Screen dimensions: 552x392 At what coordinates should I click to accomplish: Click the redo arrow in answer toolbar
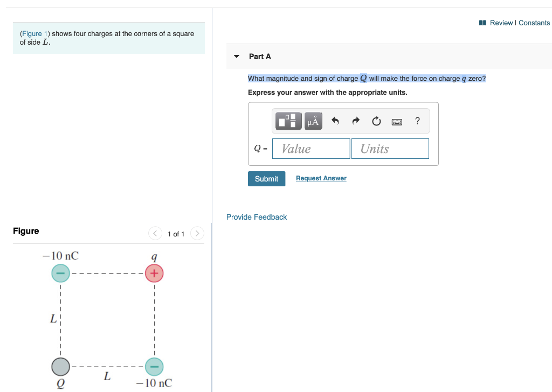click(x=355, y=121)
